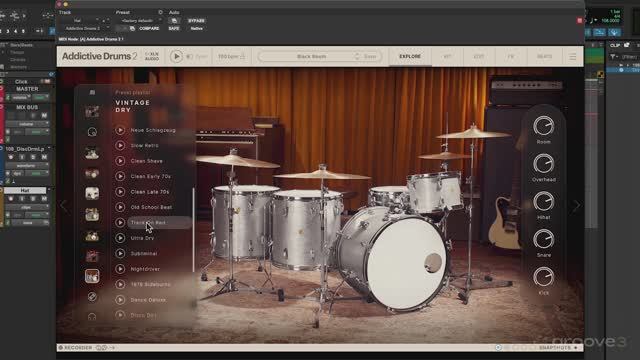This screenshot has width=640, height=360.
Task: Mute the 108_DiscDrmLp track
Action: point(44,157)
